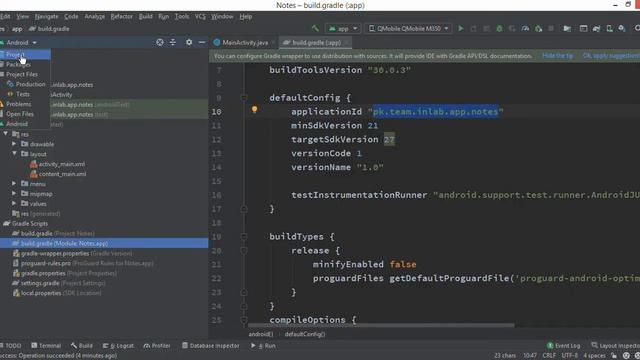
Task: Open the Terminal tool window
Action: point(46,346)
